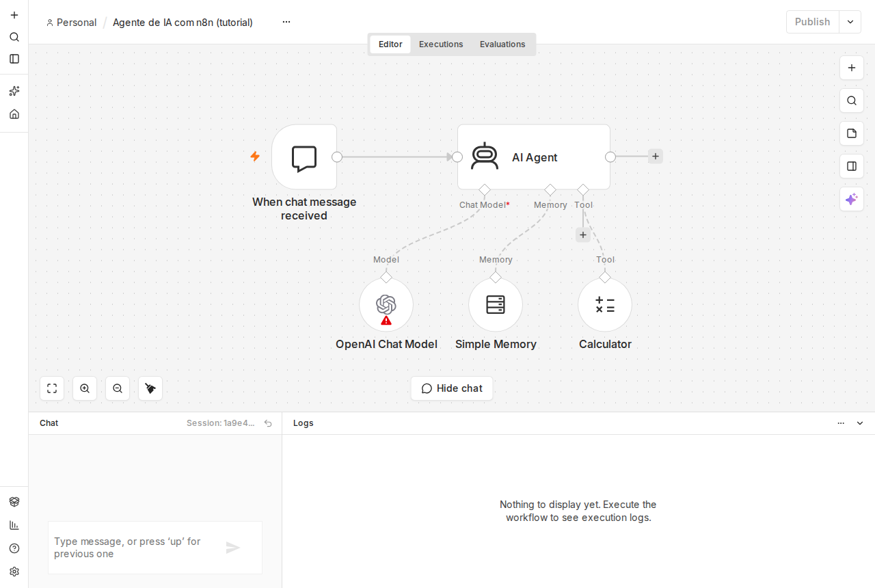
Task: Click the Hide chat button
Action: pyautogui.click(x=452, y=388)
